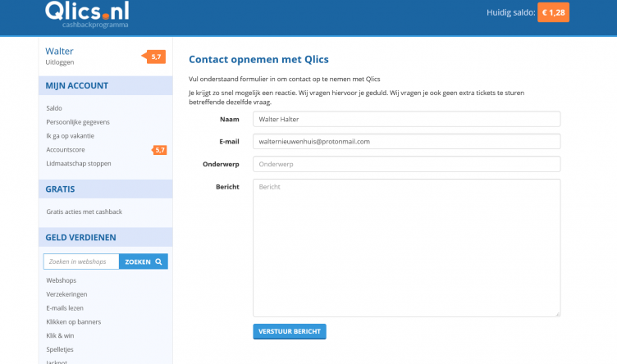The width and height of the screenshot is (617, 364).
Task: Submit form with Verstuur Bericht button
Action: [x=290, y=331]
